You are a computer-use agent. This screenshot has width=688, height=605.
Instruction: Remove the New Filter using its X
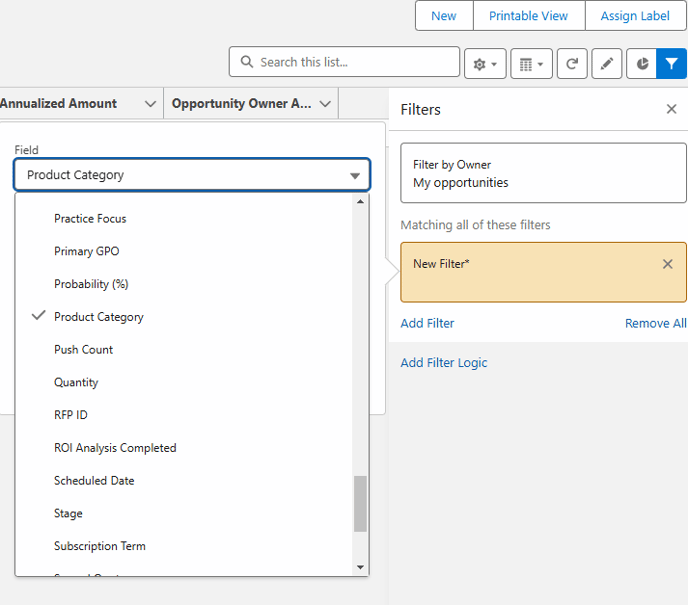(x=668, y=264)
